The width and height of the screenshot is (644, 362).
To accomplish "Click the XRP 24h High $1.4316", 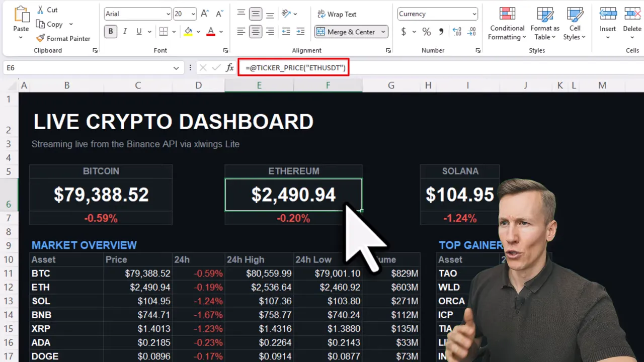I will (x=259, y=329).
